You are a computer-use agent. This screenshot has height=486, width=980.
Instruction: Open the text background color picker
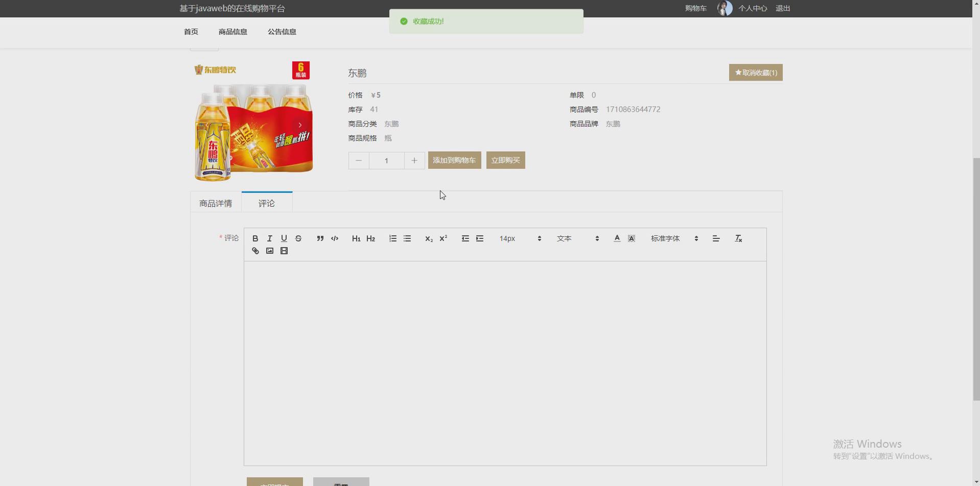[632, 238]
